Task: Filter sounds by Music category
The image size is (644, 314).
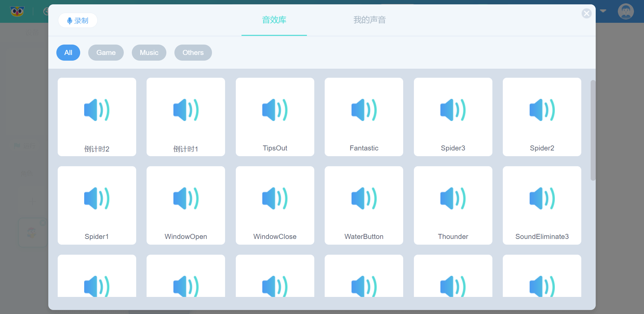Action: coord(149,53)
